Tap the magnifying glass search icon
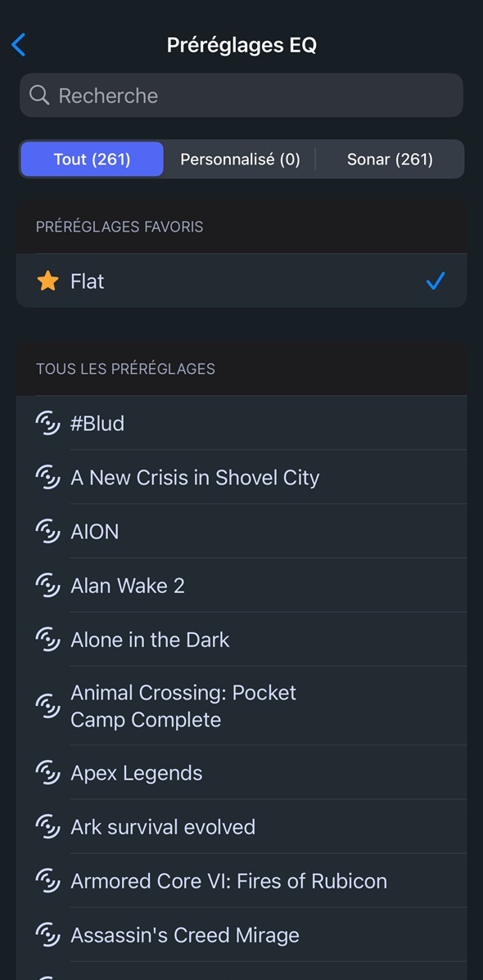The width and height of the screenshot is (483, 980). point(39,95)
